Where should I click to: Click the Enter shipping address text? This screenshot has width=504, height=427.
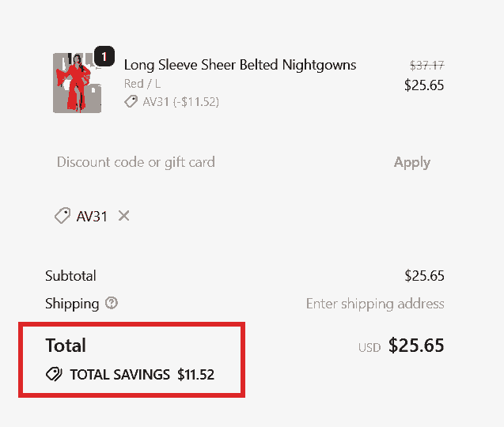(375, 304)
